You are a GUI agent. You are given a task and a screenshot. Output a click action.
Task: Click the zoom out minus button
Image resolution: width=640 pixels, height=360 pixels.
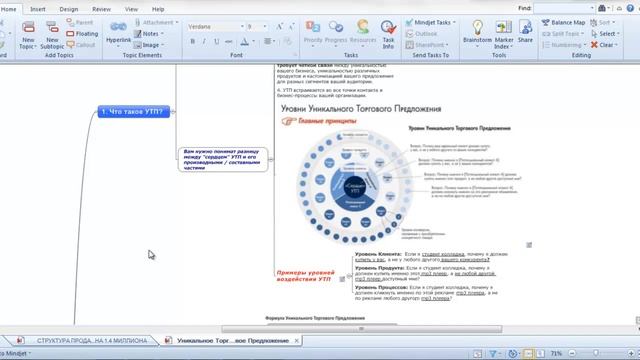point(572,353)
